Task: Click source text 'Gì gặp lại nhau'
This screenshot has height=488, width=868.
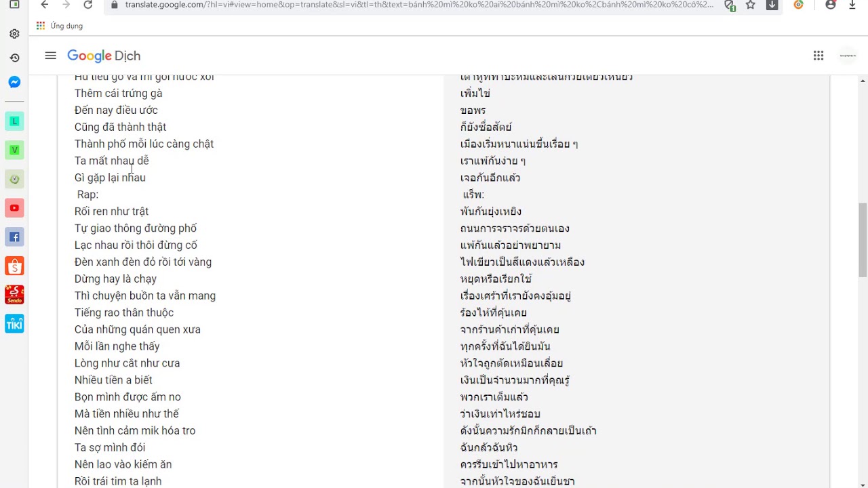Action: (x=110, y=178)
